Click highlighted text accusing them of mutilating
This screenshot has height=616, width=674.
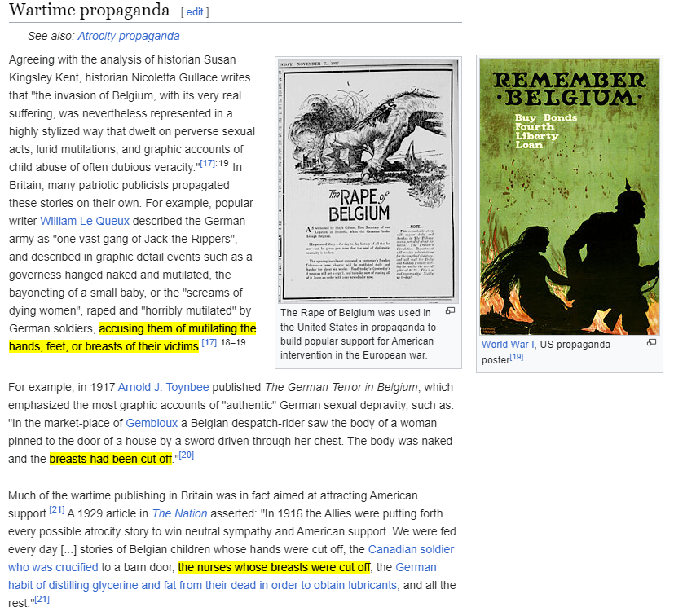click(x=132, y=337)
